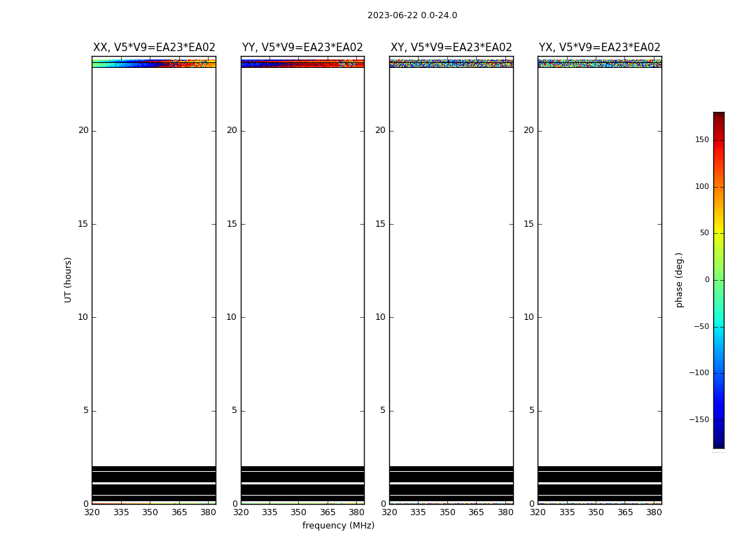Click XY panel's '365' frequency tick label
The height and width of the screenshot is (560, 735).
click(476, 512)
